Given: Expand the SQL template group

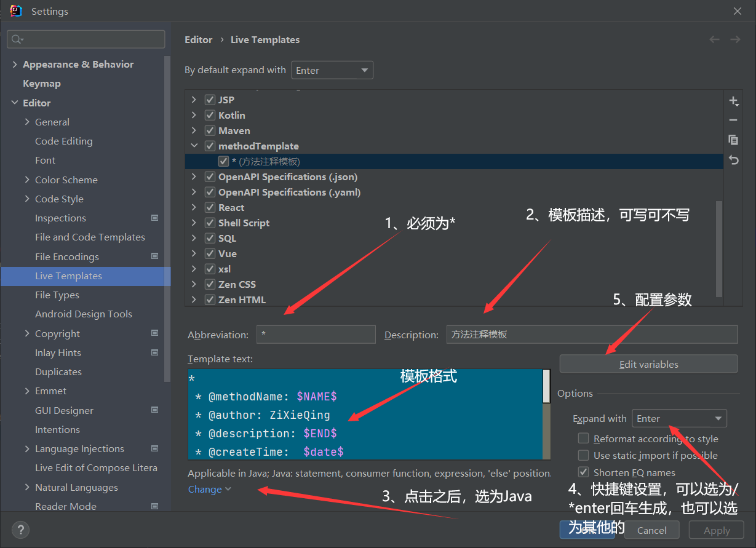Looking at the screenshot, I should point(194,238).
